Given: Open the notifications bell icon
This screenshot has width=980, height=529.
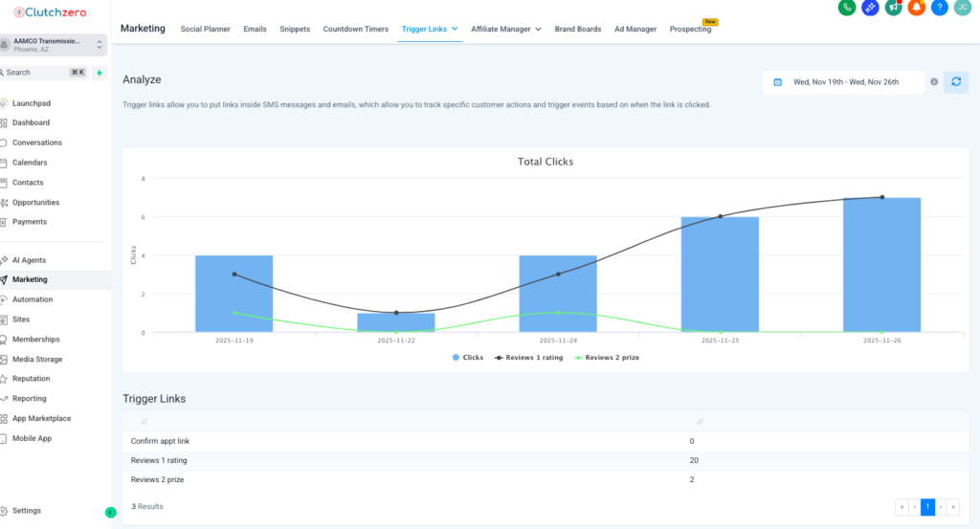Looking at the screenshot, I should [916, 8].
